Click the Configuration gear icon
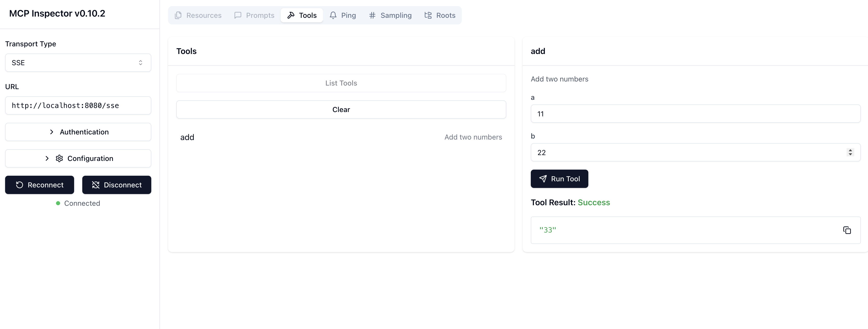868x329 pixels. point(59,158)
